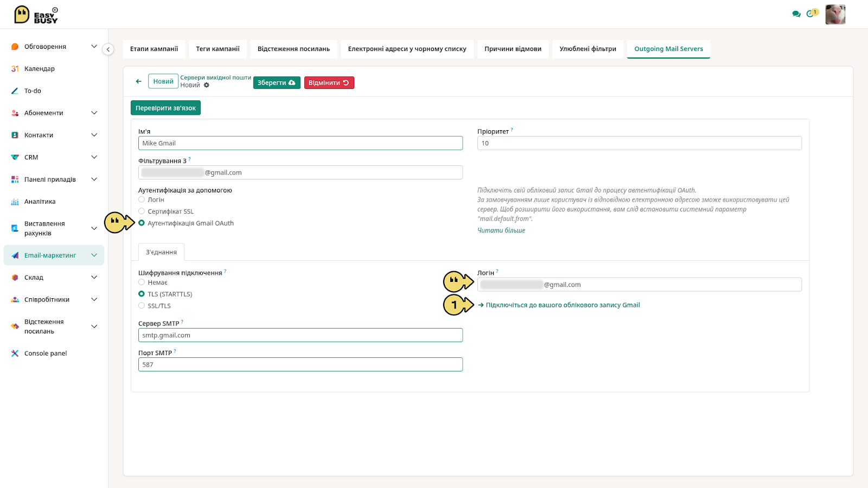The height and width of the screenshot is (488, 868).
Task: Click the Email-маркетинг paper plane icon
Action: 15,255
